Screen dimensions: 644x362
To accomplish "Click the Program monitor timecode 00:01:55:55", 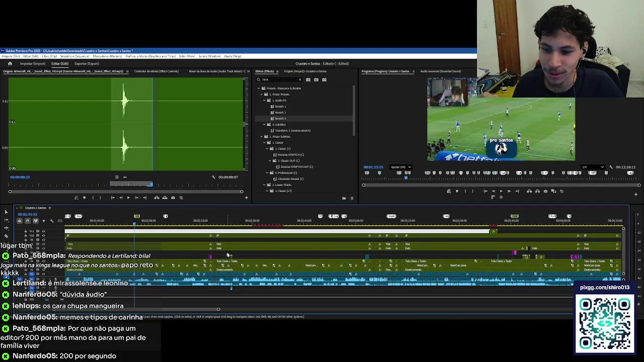I will pos(373,167).
